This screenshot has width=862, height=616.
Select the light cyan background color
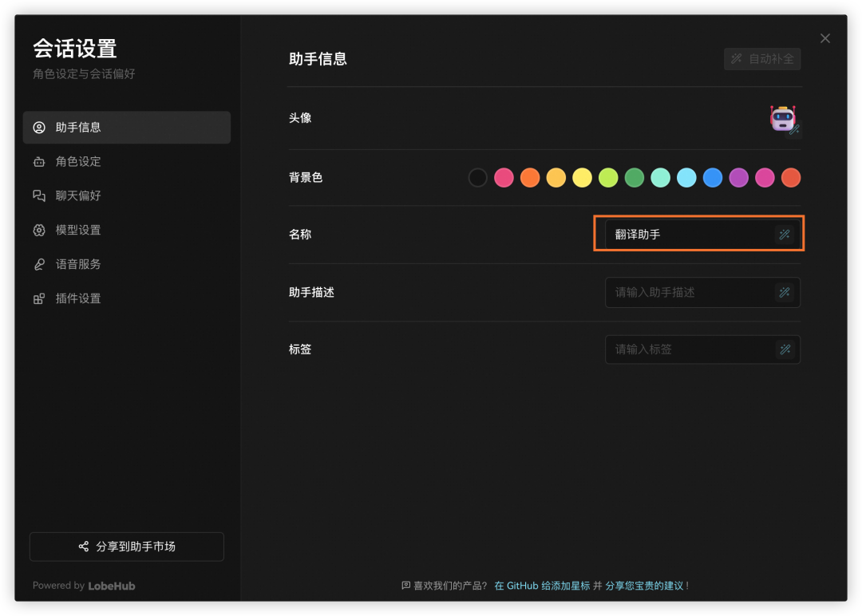point(686,177)
